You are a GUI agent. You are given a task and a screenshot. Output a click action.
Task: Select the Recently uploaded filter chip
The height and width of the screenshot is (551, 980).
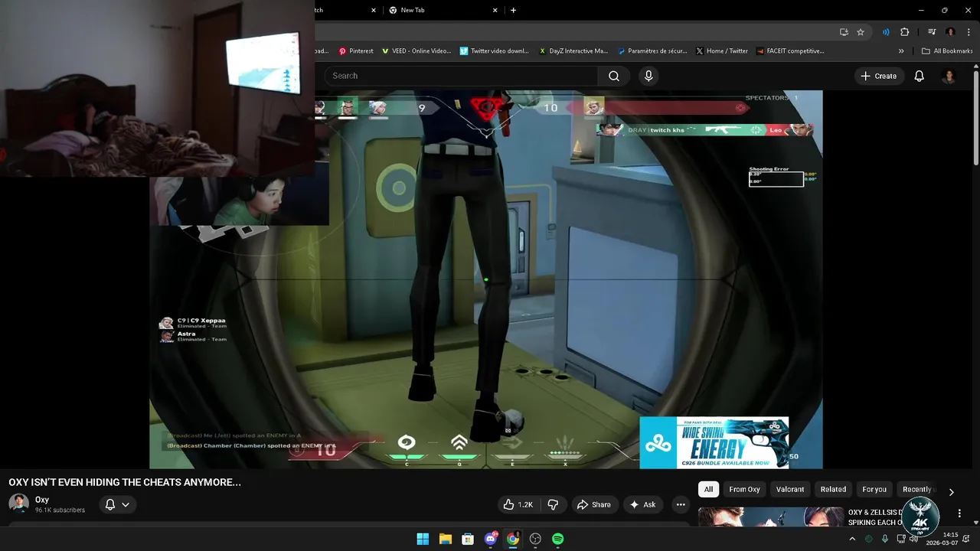(918, 489)
